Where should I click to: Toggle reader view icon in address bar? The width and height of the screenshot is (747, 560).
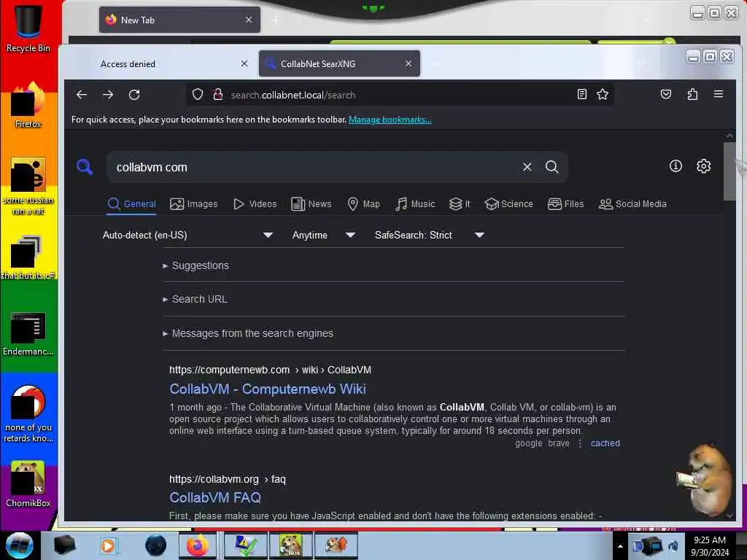tap(581, 94)
